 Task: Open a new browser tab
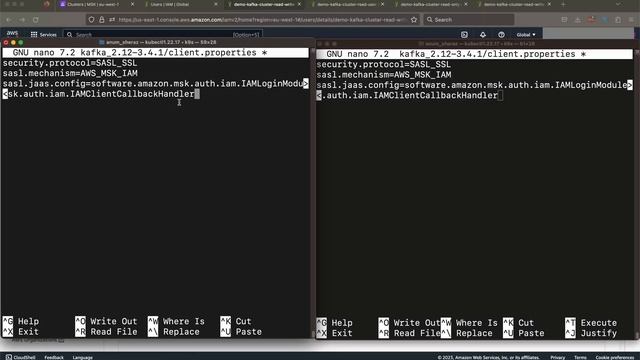(563, 4)
